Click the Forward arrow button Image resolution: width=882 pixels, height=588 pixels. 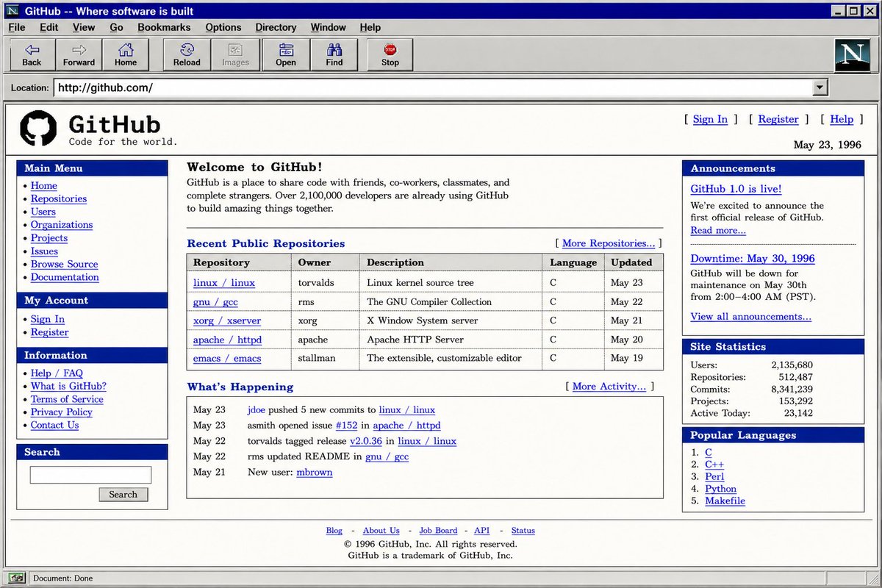pyautogui.click(x=79, y=54)
